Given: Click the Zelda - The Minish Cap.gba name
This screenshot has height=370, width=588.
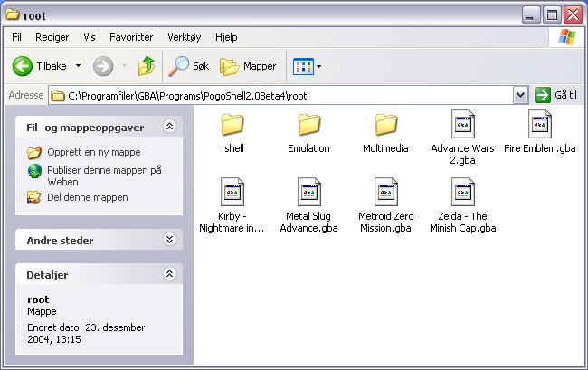Looking at the screenshot, I should (x=463, y=222).
